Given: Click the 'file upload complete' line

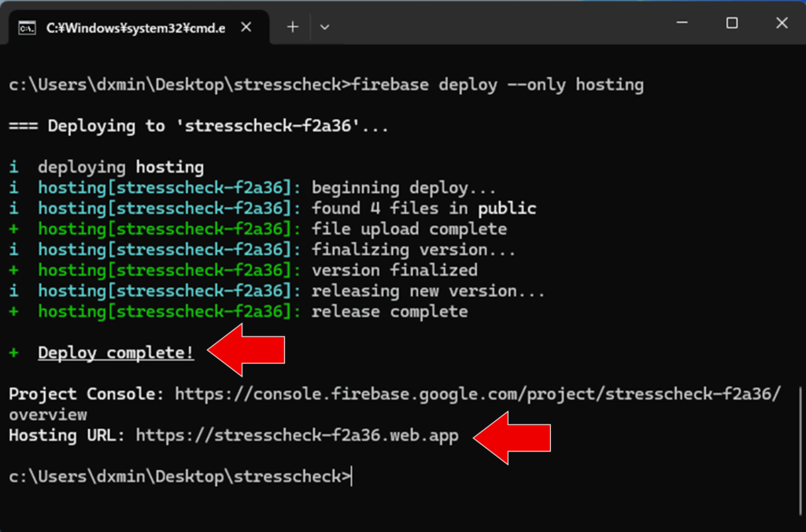Looking at the screenshot, I should click(x=257, y=229).
